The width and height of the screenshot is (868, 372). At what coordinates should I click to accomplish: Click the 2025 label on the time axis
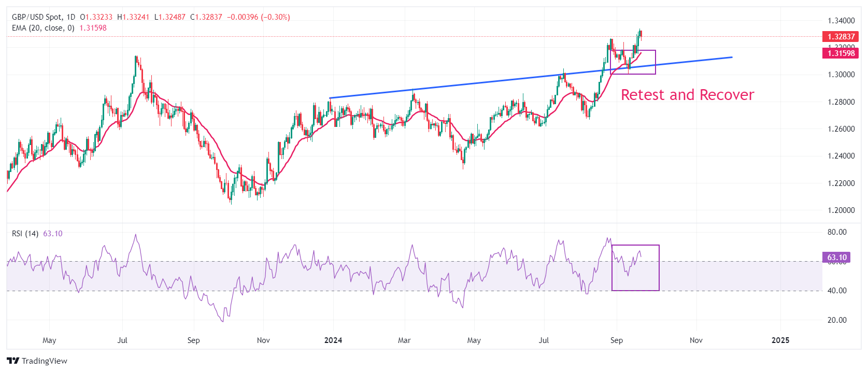pos(780,340)
